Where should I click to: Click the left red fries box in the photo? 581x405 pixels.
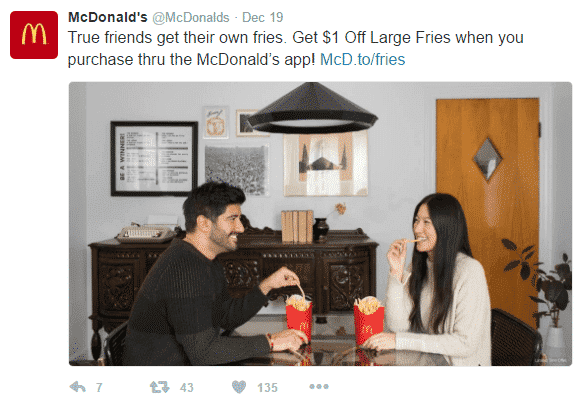(299, 317)
